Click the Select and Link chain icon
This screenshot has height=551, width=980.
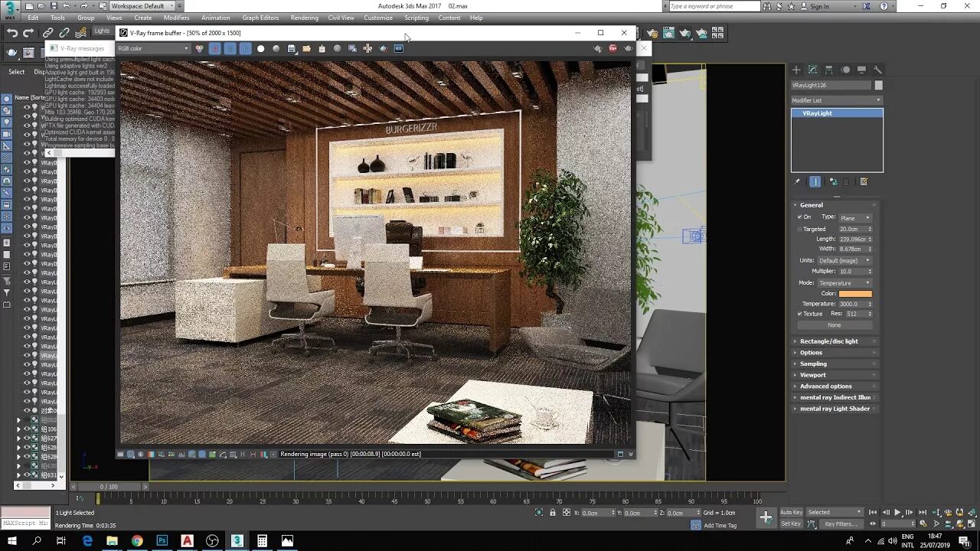tap(48, 33)
